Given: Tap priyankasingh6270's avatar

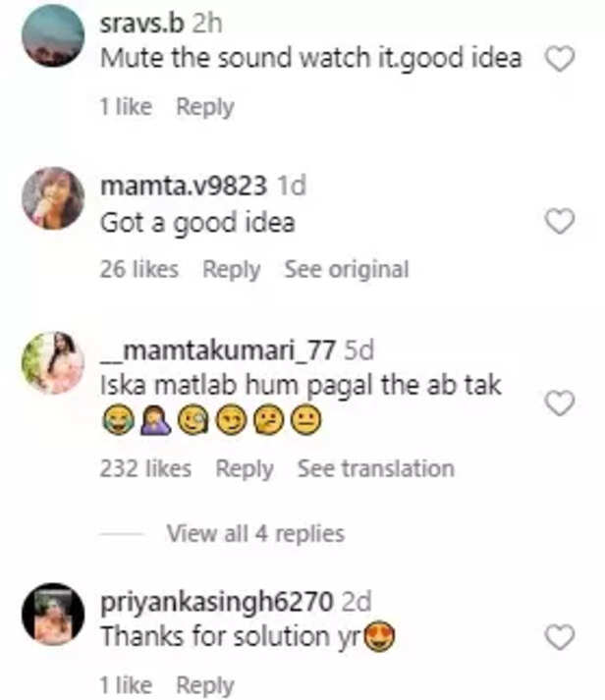Looking at the screenshot, I should click(53, 615).
